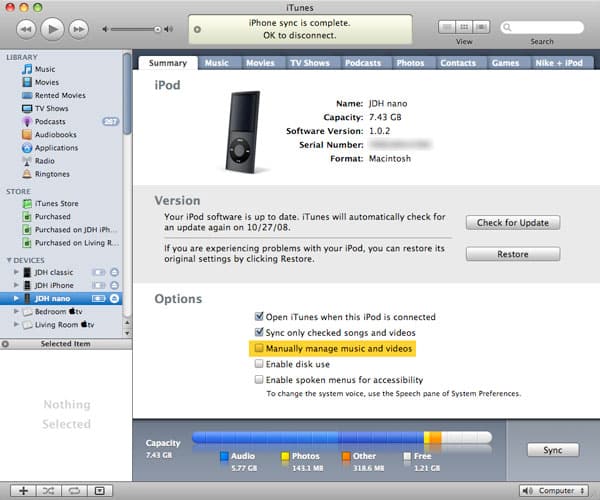Toggle repeat button
600x500 pixels.
click(x=74, y=491)
